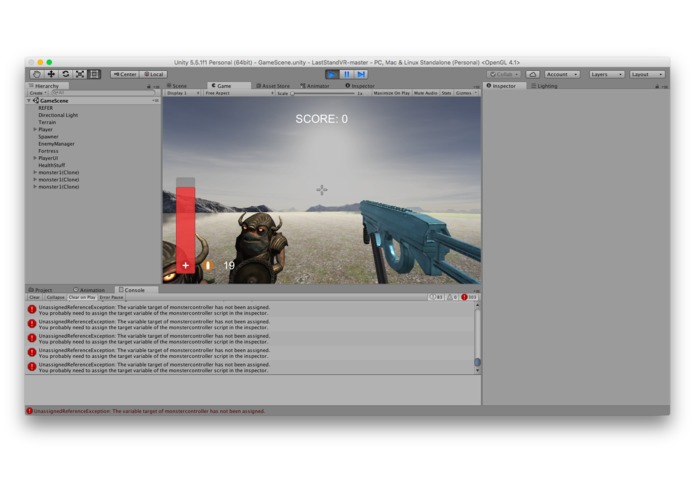
Task: Select the Move tool
Action: pyautogui.click(x=51, y=74)
